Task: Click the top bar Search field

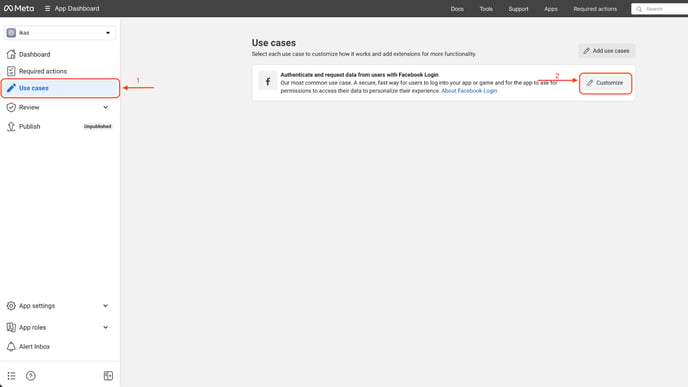Action: point(659,9)
